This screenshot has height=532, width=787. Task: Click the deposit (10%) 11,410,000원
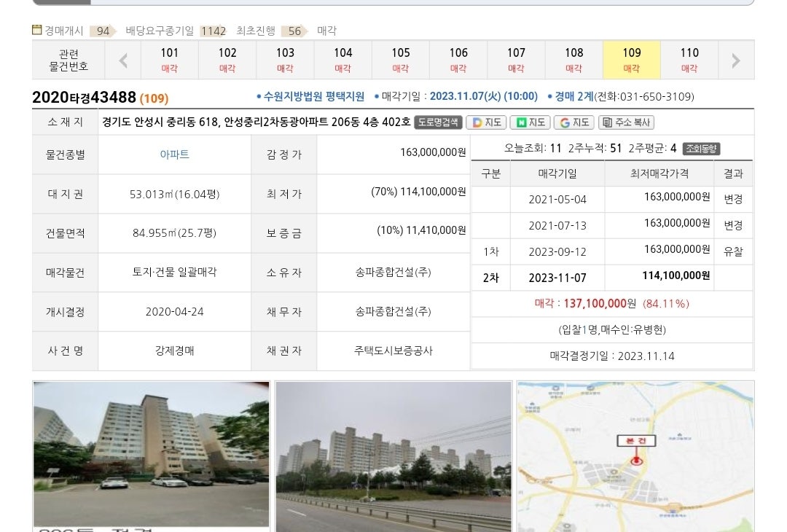point(422,230)
